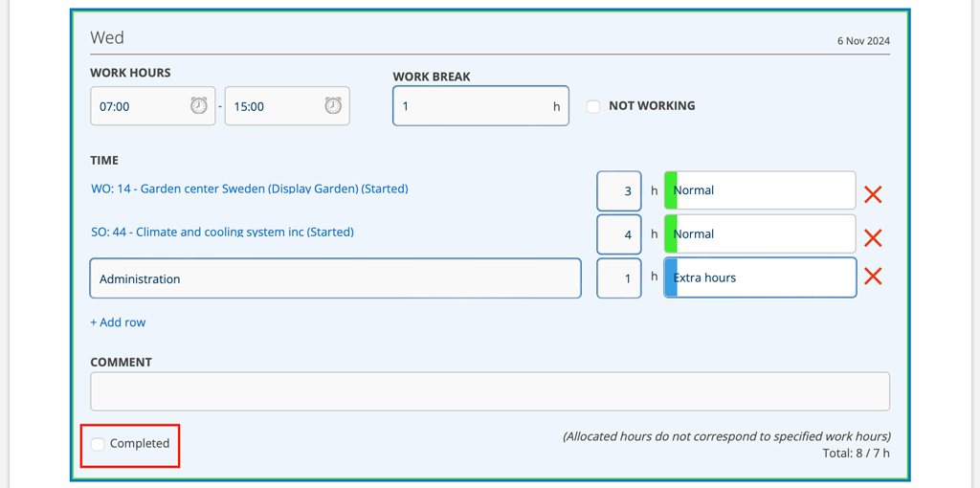Enable the Not Working checkbox
Image resolution: width=980 pixels, height=488 pixels.
click(593, 106)
